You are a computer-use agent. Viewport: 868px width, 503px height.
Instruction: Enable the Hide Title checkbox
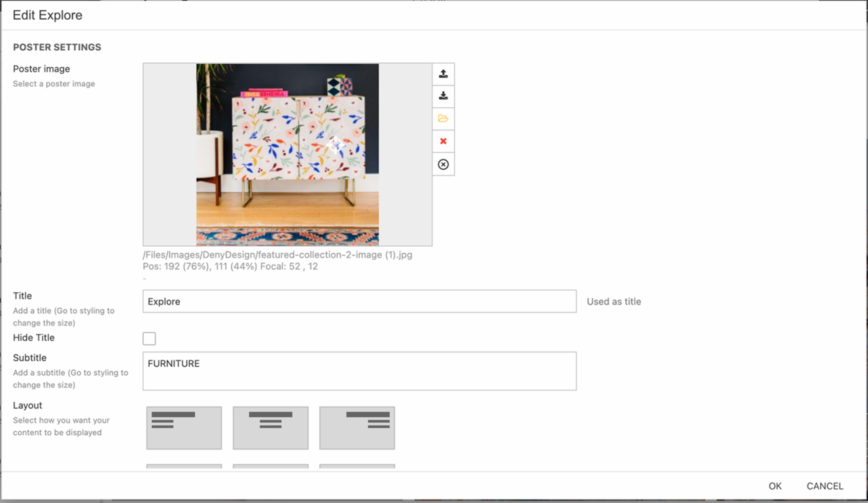point(149,338)
